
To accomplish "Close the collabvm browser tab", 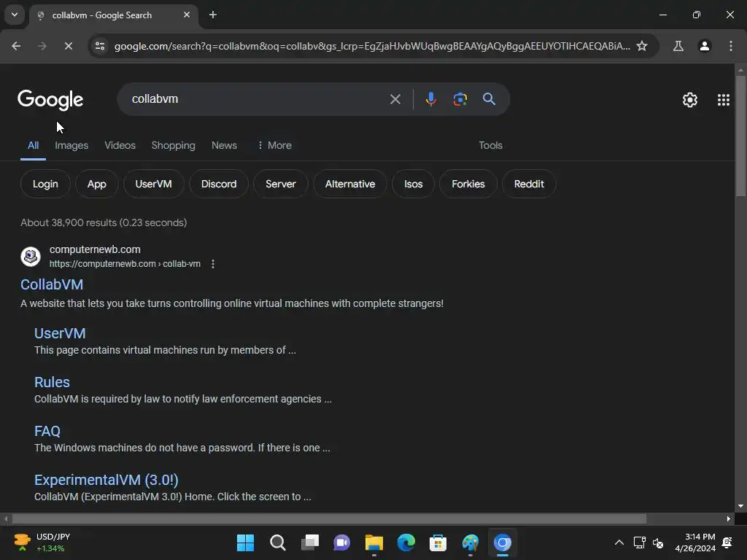I will click(187, 15).
